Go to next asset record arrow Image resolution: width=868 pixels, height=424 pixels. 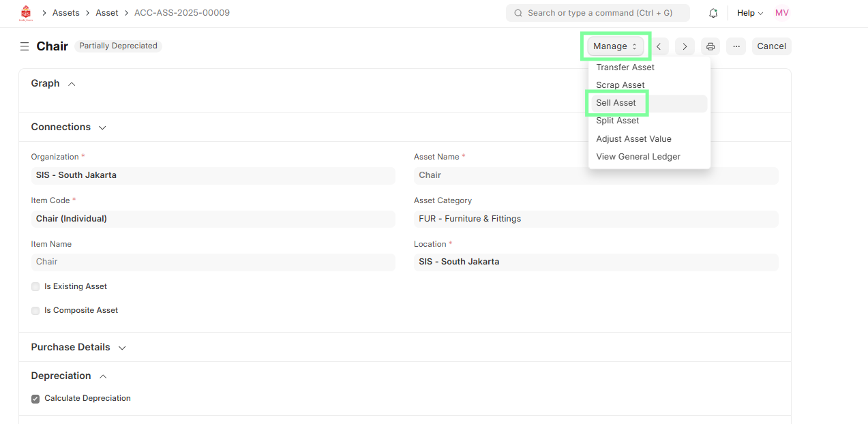[x=685, y=46]
